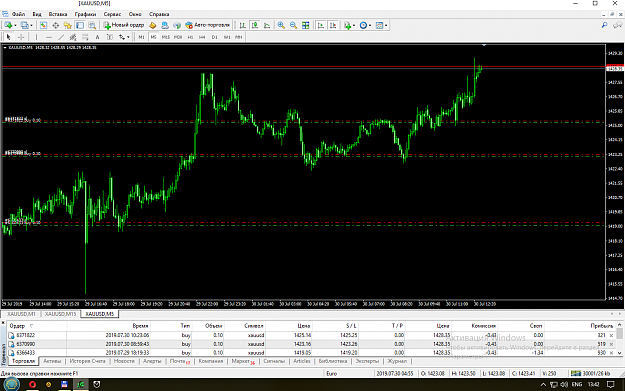Select the text A tool
This screenshot has height=391, width=625.
[97, 37]
